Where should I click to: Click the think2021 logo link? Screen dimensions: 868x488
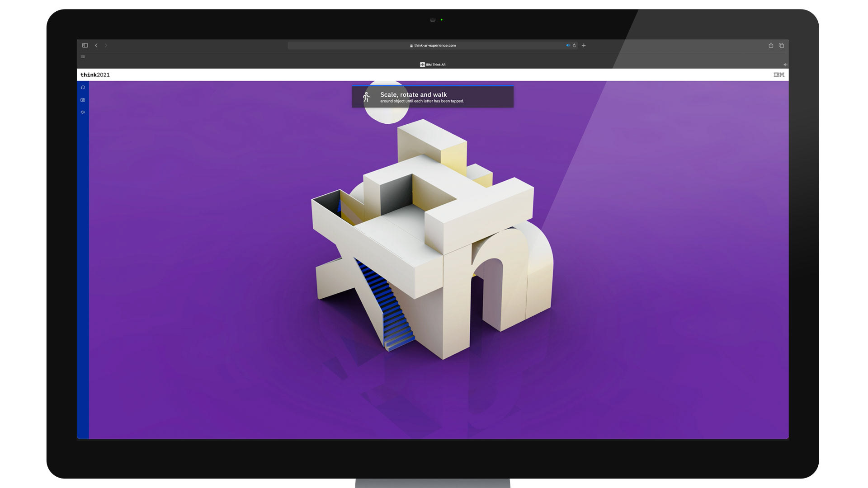pyautogui.click(x=95, y=75)
